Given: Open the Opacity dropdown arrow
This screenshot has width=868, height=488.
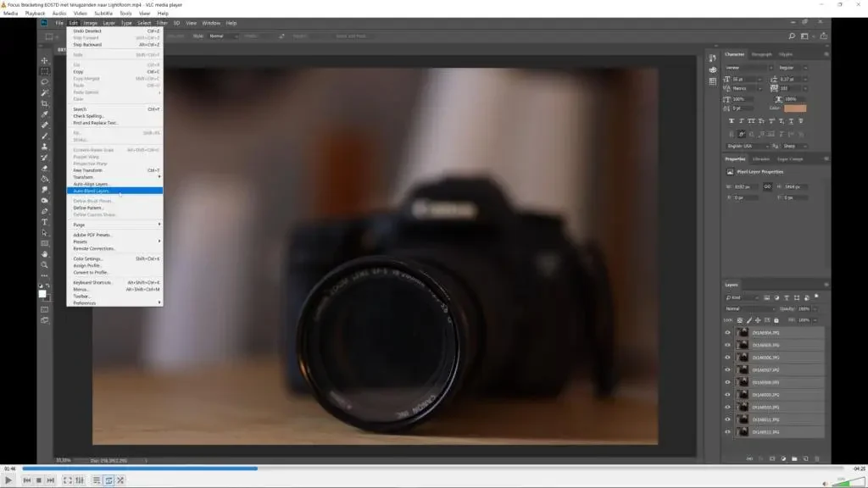Looking at the screenshot, I should [815, 308].
